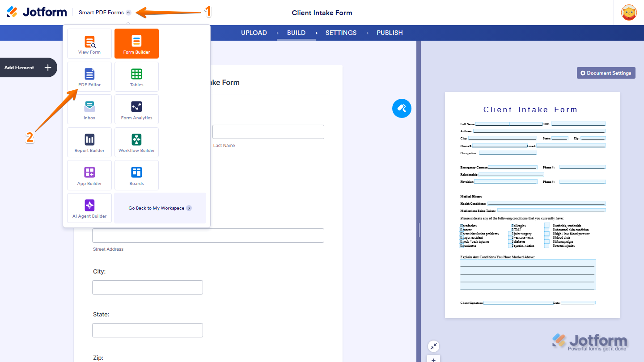Click the Last Name input field
Image resolution: width=644 pixels, height=362 pixels.
pos(268,132)
